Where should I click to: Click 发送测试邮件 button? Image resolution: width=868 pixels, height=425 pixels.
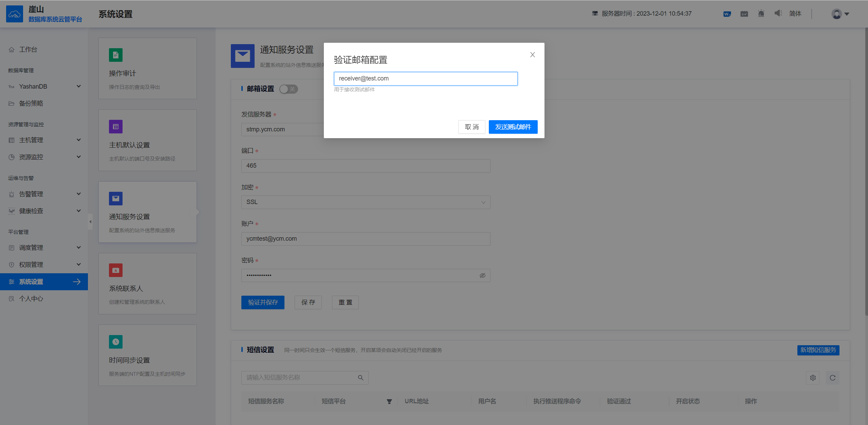pyautogui.click(x=513, y=127)
